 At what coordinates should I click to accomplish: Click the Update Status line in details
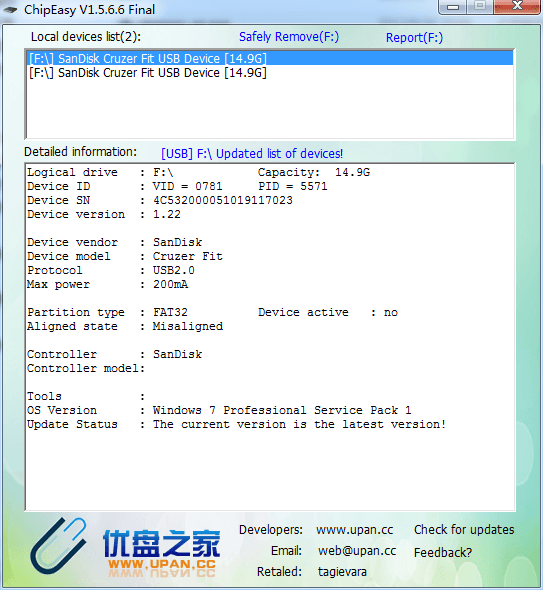[x=236, y=424]
